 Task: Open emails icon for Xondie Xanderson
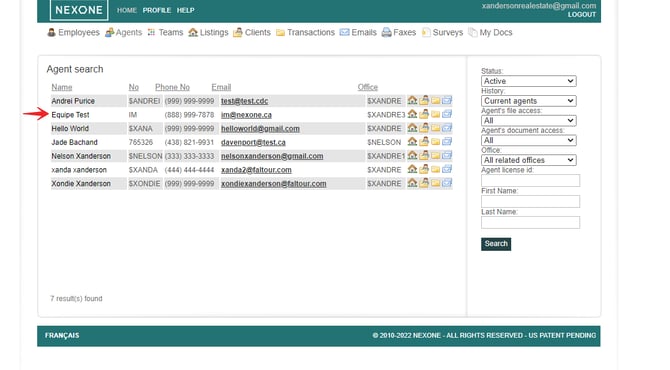(447, 183)
